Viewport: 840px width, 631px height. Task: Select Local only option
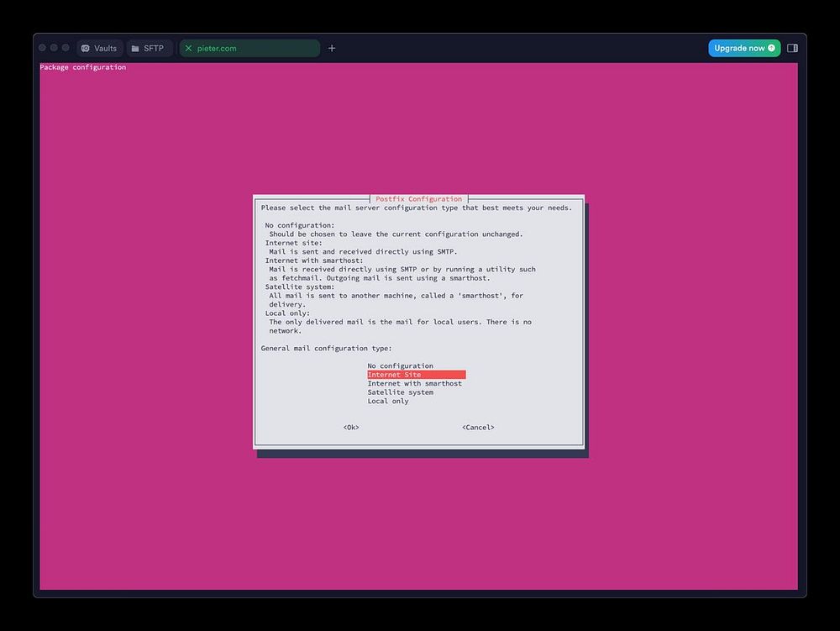[388, 401]
